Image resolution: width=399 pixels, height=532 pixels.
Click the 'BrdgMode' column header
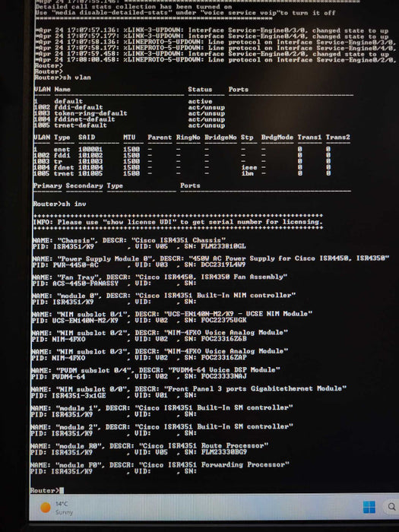coord(277,138)
